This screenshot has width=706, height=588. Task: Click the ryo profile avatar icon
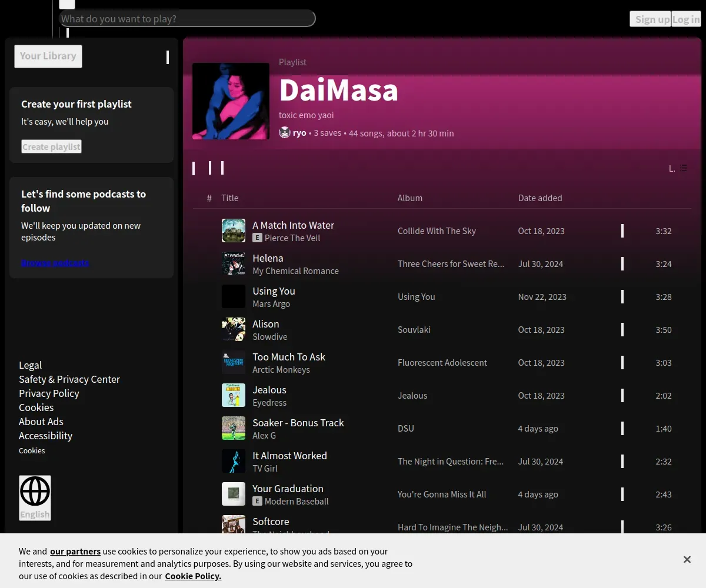click(x=285, y=133)
